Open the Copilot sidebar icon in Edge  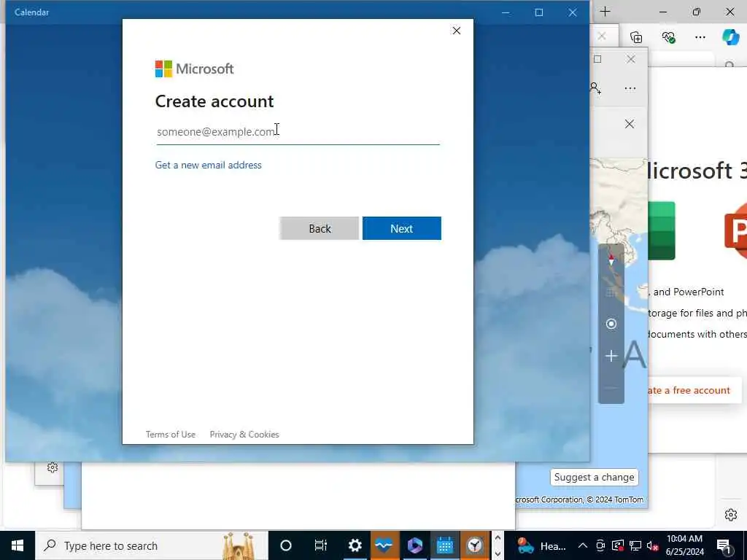pos(730,37)
